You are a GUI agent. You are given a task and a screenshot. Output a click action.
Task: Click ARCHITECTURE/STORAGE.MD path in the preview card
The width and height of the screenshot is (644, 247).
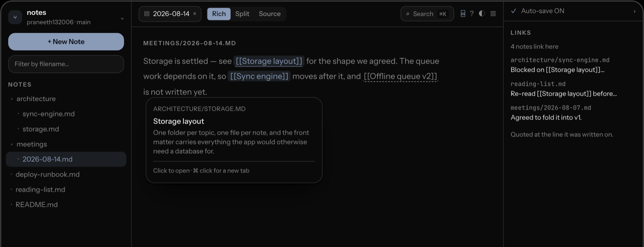coord(199,109)
